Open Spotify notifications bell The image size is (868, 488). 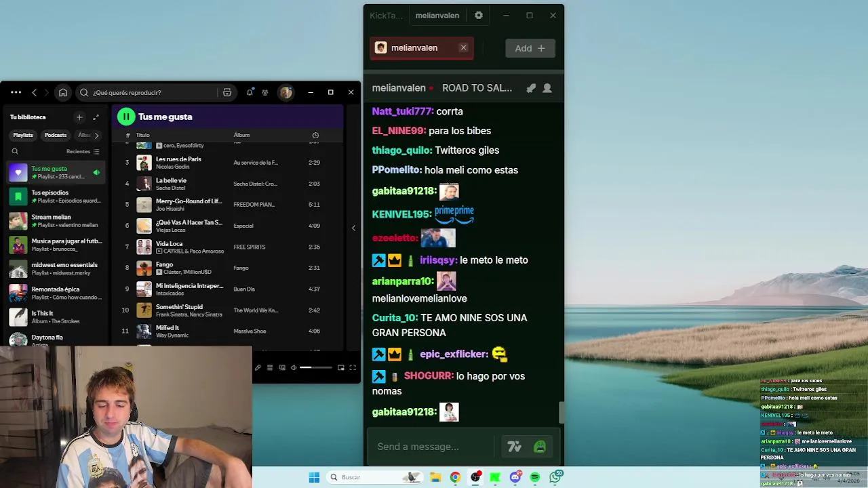click(x=250, y=92)
